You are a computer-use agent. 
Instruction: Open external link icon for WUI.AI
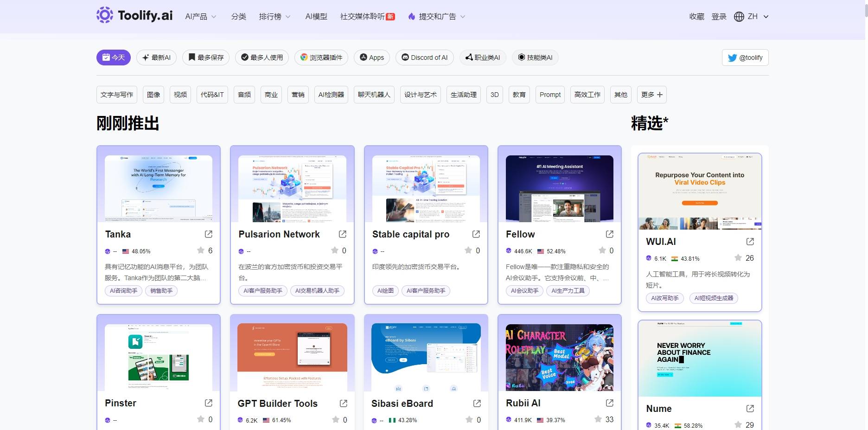click(750, 242)
